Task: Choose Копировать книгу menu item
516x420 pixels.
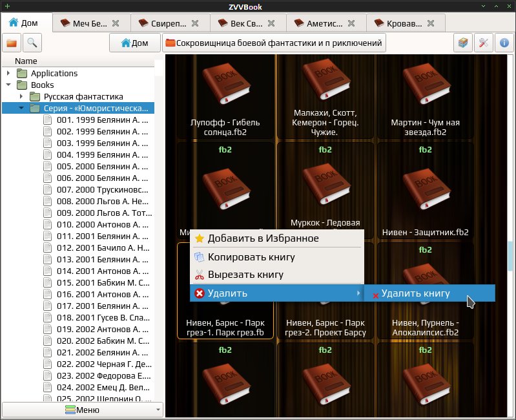Action: point(277,257)
